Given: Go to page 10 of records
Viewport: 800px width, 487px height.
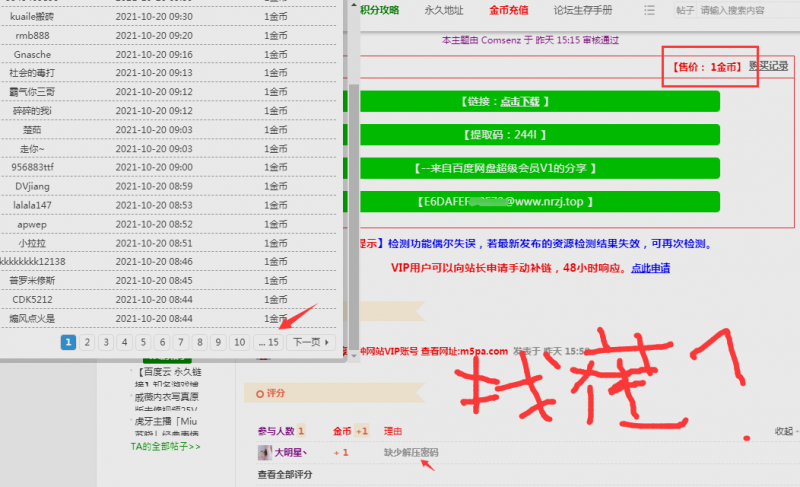Looking at the screenshot, I should tap(239, 342).
